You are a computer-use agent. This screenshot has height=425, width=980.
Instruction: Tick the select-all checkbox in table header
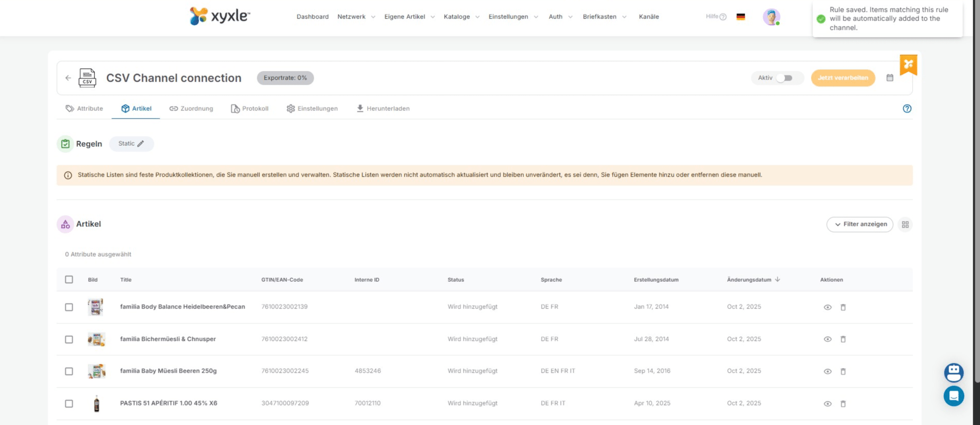pos(69,280)
